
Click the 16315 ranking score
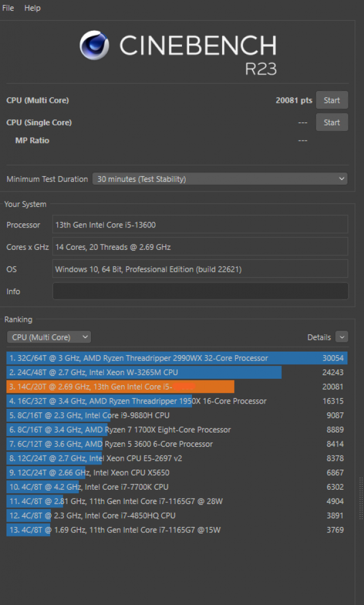(333, 401)
